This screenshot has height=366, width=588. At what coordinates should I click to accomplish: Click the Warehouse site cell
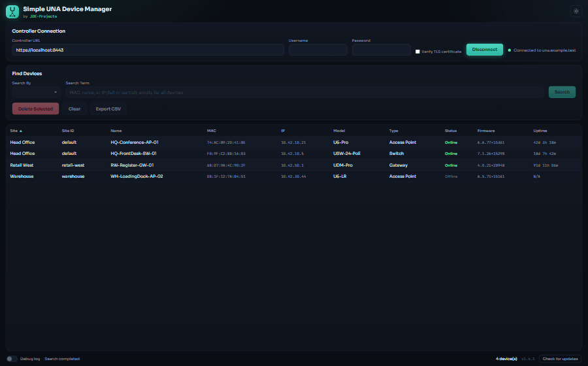pyautogui.click(x=22, y=176)
